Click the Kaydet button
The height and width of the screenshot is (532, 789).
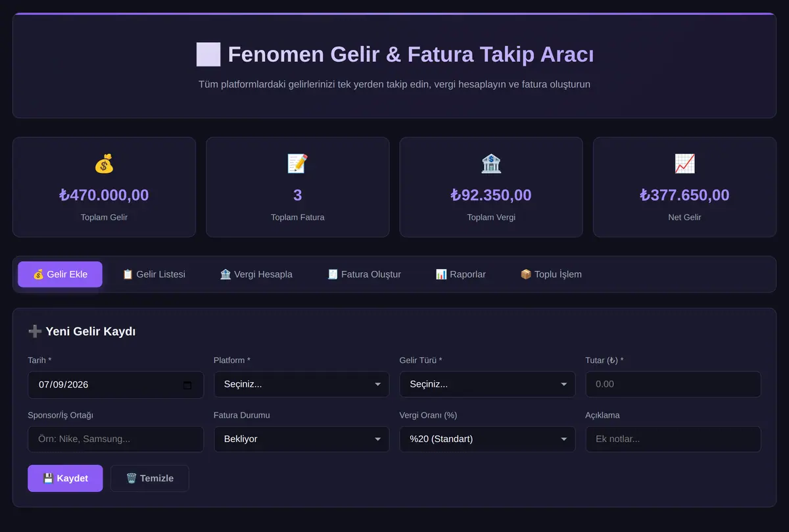(65, 479)
